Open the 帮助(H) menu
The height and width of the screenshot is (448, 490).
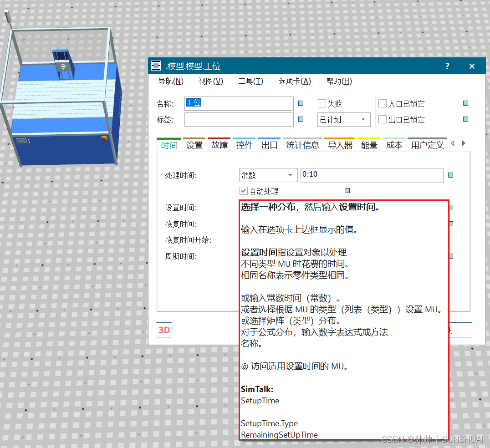click(339, 81)
